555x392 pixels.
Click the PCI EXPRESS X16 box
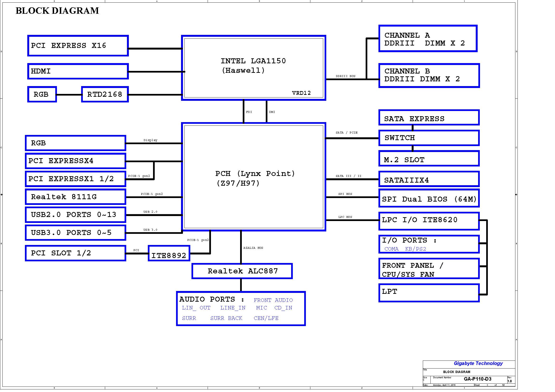(x=78, y=46)
